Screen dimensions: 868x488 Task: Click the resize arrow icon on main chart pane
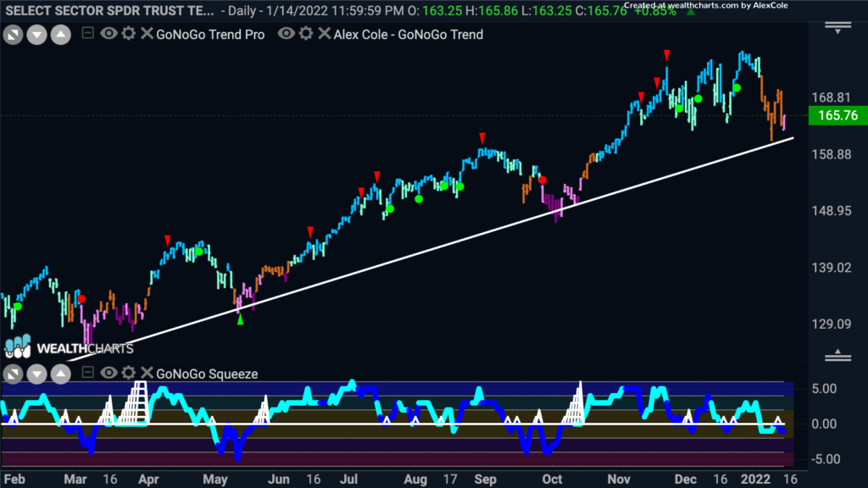click(x=13, y=36)
